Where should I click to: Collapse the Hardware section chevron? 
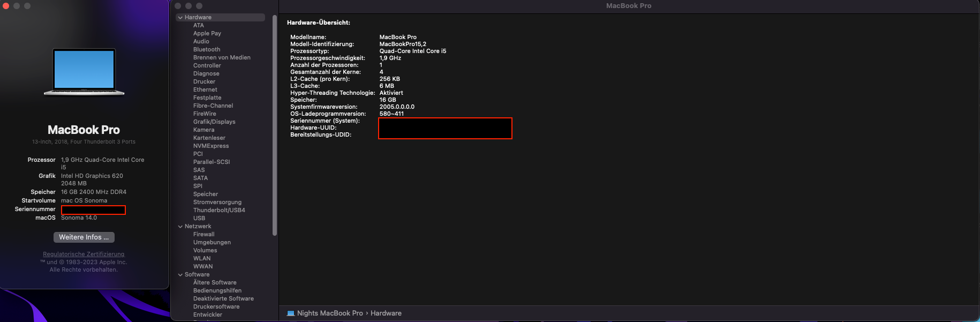[180, 18]
